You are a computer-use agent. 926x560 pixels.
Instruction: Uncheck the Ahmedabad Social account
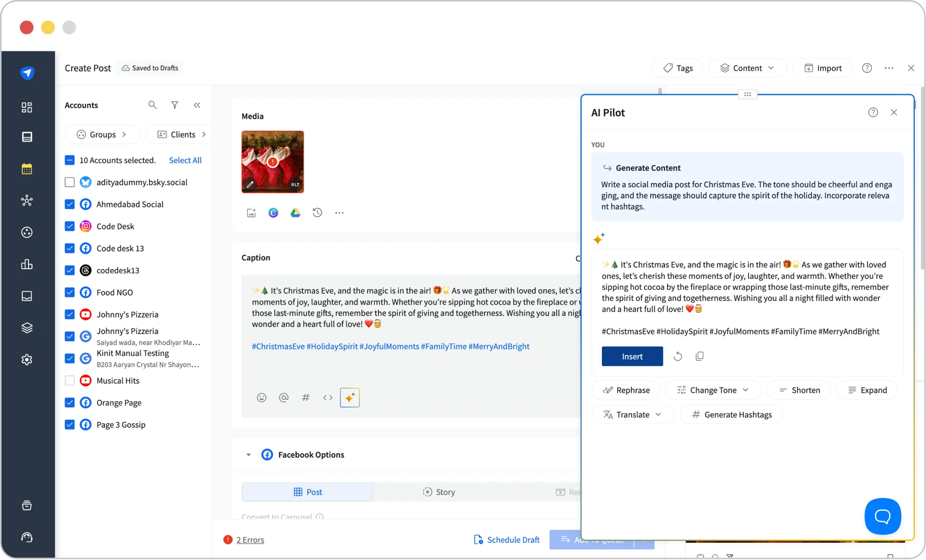70,204
